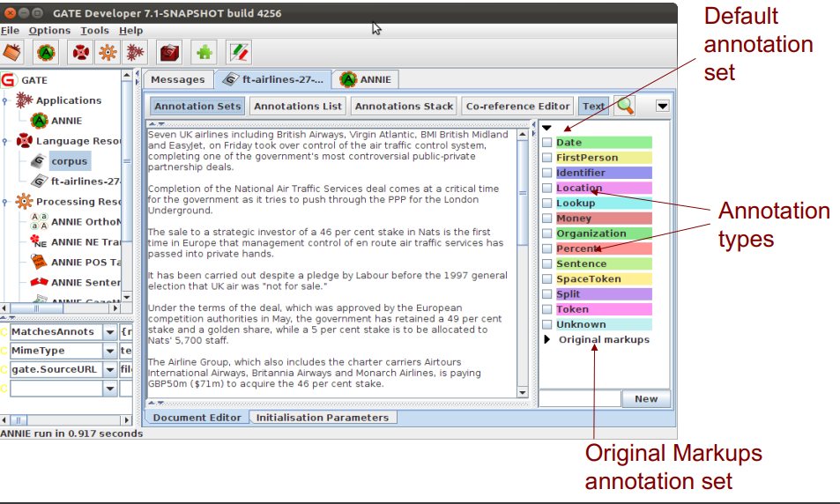The width and height of the screenshot is (840, 504).
Task: Open the green puzzle plugin manager icon
Action: (x=204, y=53)
